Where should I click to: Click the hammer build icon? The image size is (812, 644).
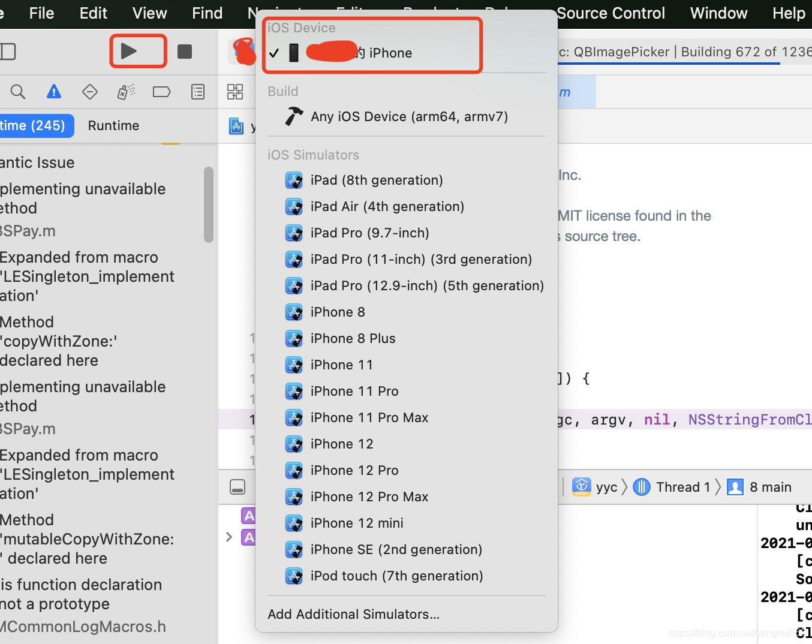(x=294, y=116)
